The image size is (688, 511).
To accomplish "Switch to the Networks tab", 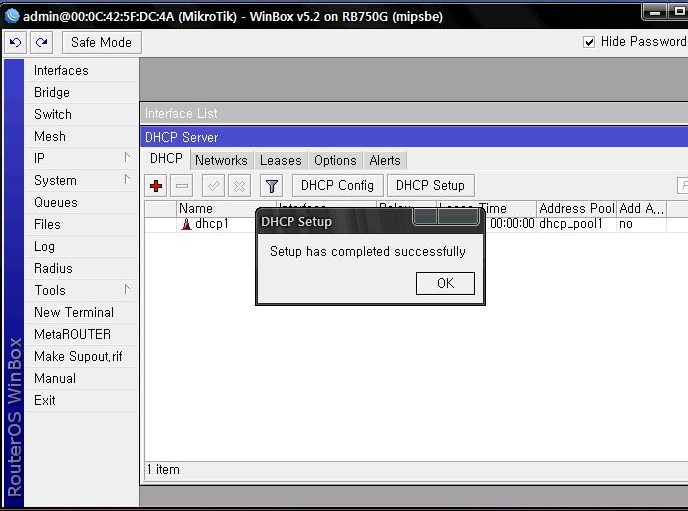I will pyautogui.click(x=221, y=161).
